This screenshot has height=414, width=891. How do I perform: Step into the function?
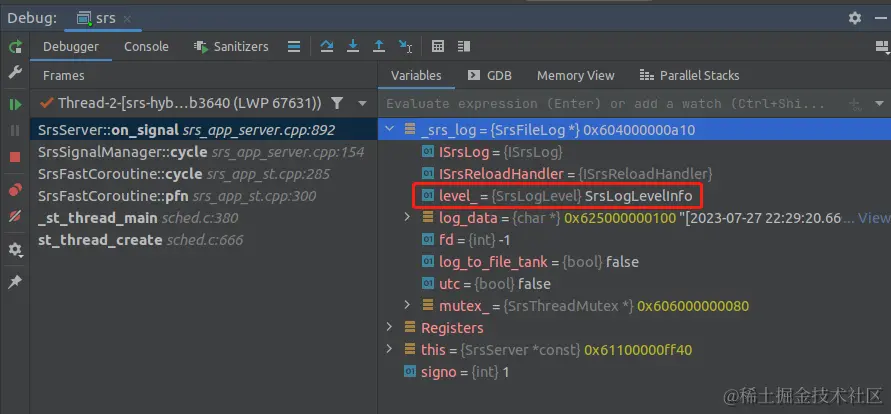[353, 47]
